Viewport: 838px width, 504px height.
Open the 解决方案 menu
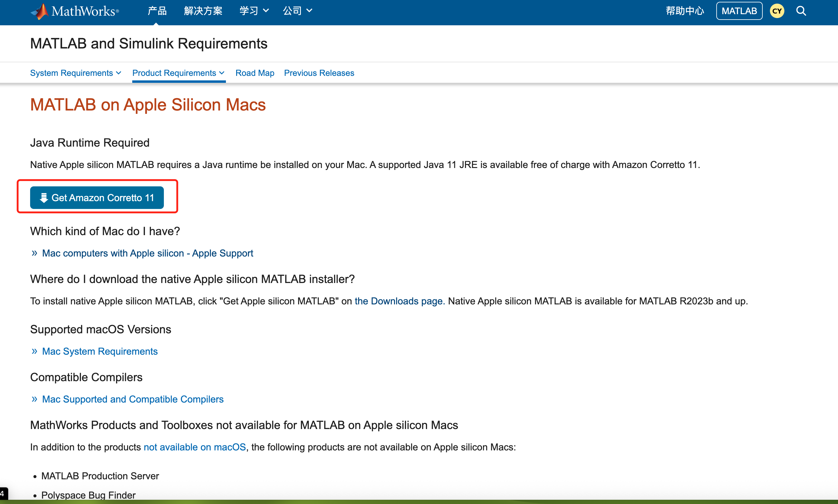pyautogui.click(x=203, y=11)
